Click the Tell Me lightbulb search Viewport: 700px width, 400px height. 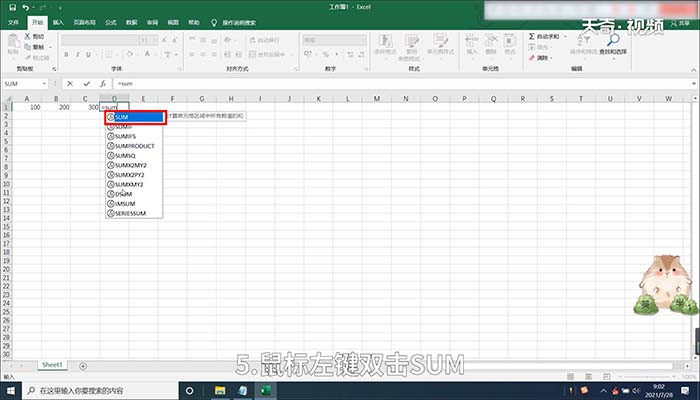[x=214, y=22]
